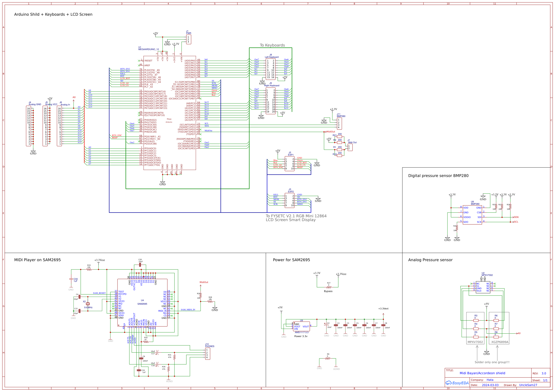Click the MIDI Player on SAM2695 section title
This screenshot has width=555, height=392.
(38, 260)
